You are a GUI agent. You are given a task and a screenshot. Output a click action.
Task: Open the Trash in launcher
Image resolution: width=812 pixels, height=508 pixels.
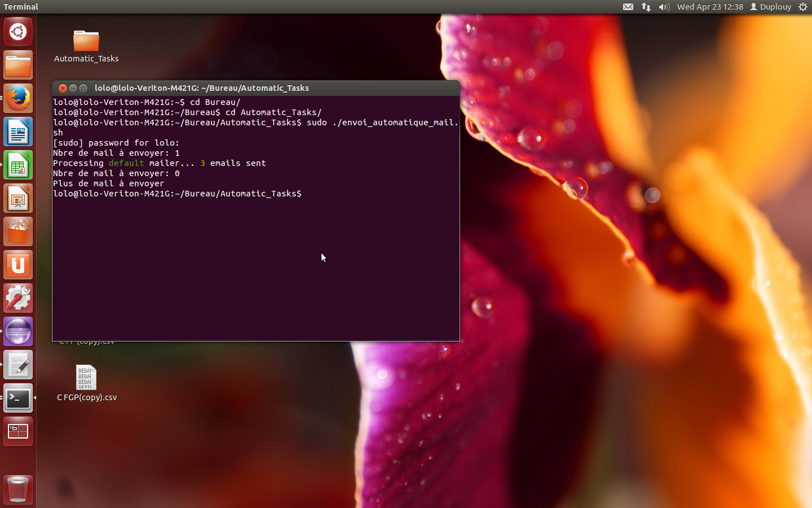pos(18,489)
